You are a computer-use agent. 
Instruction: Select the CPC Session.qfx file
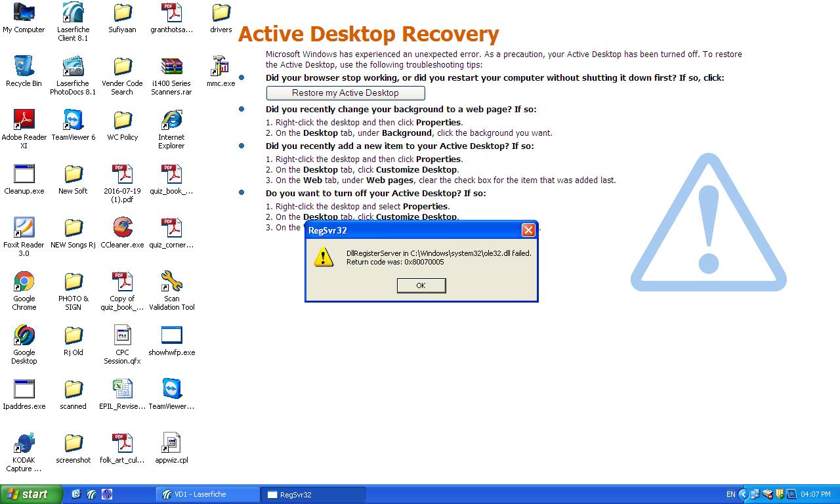(122, 345)
